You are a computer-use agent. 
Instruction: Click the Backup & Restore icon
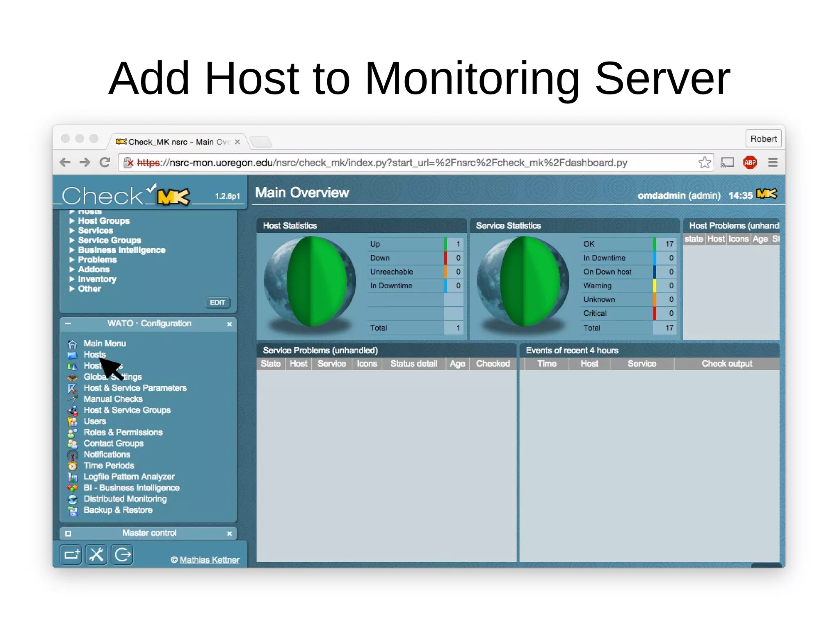[73, 511]
